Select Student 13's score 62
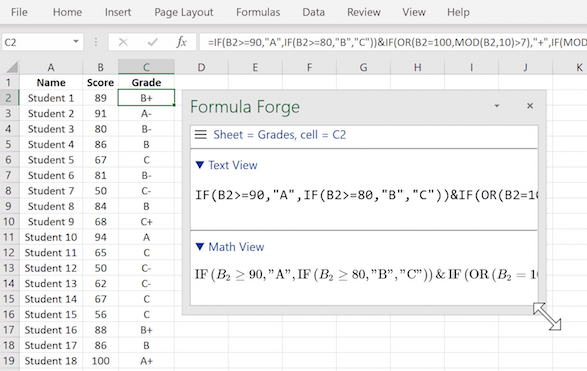 [x=100, y=283]
